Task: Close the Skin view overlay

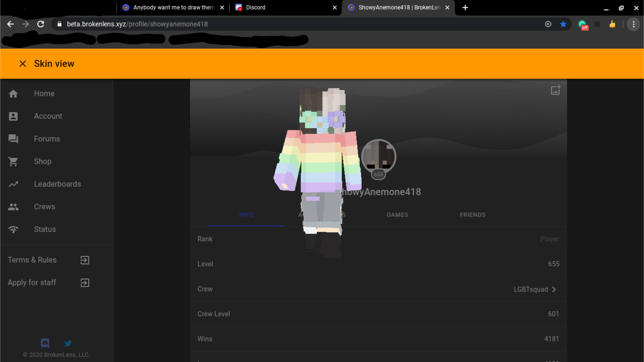Action: tap(23, 64)
